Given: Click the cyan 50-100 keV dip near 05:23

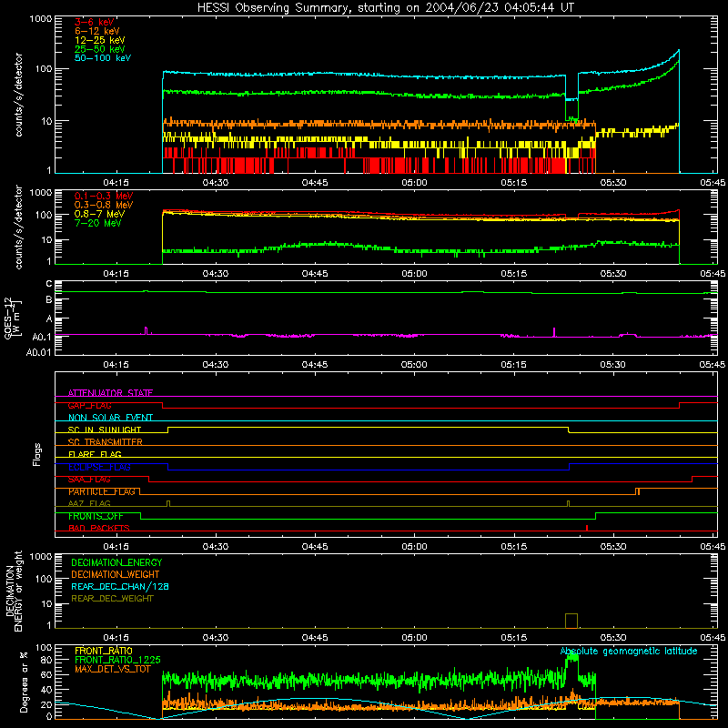Looking at the screenshot, I should pos(571,99).
